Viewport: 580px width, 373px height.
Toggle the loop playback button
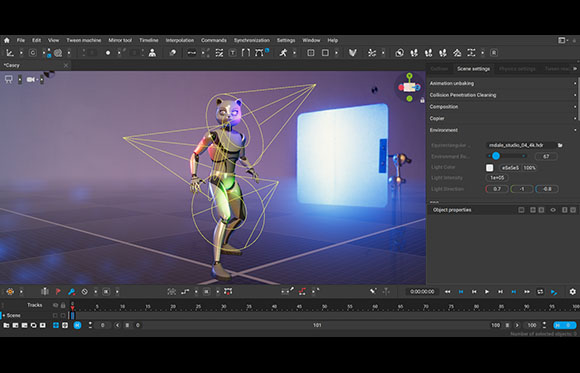click(x=540, y=292)
